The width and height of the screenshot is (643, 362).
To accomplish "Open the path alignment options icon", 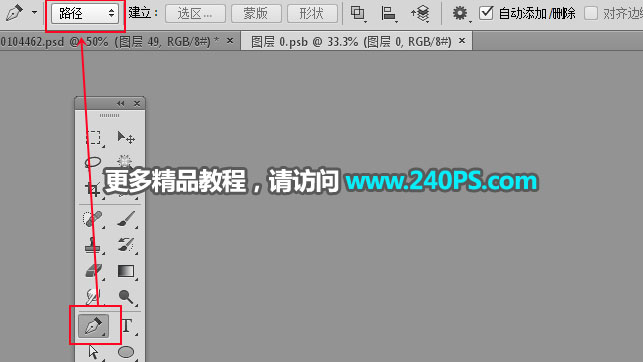I will 388,13.
